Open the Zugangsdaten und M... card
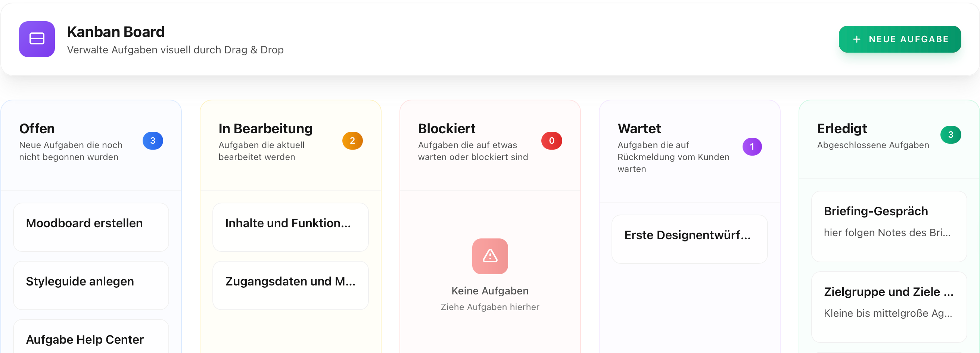The image size is (980, 353). point(290,285)
